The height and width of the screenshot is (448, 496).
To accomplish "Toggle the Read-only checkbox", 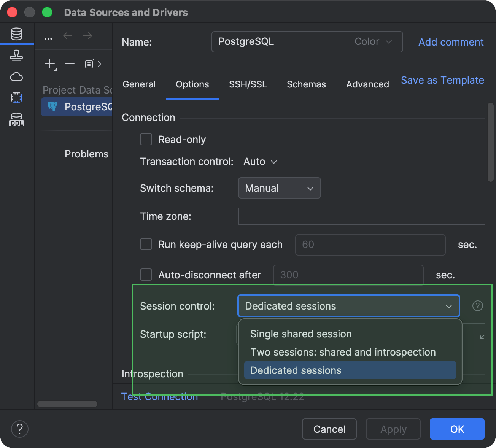I will pyautogui.click(x=146, y=139).
